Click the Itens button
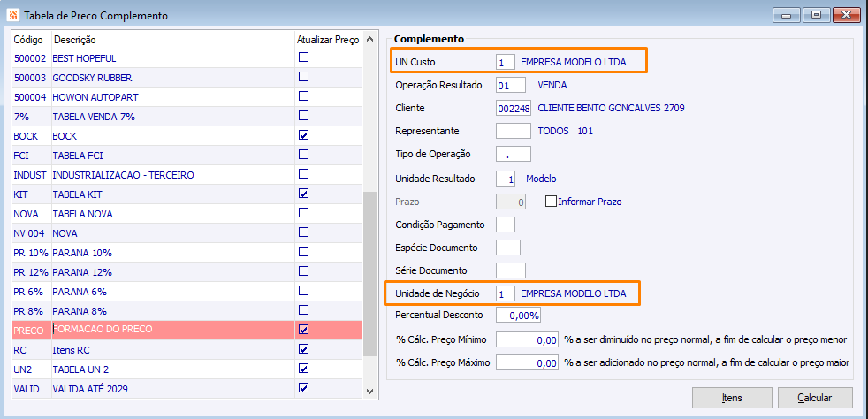This screenshot has width=868, height=419. (732, 398)
